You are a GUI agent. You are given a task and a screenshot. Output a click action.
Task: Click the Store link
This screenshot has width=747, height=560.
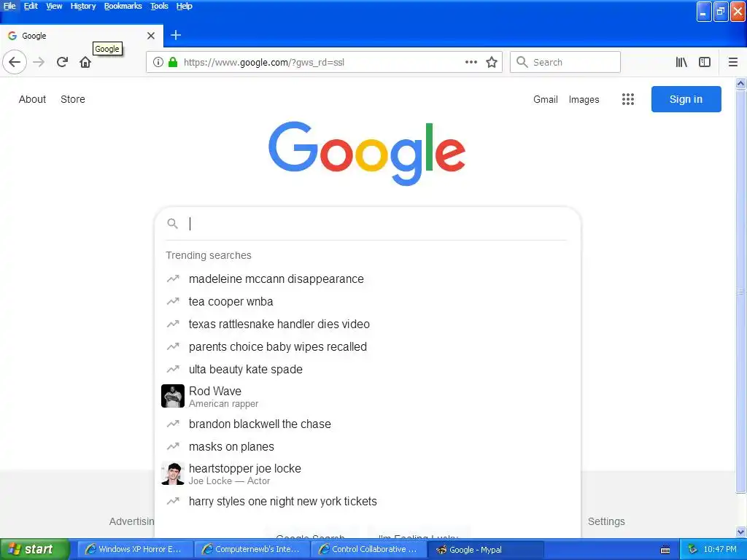[x=73, y=99]
